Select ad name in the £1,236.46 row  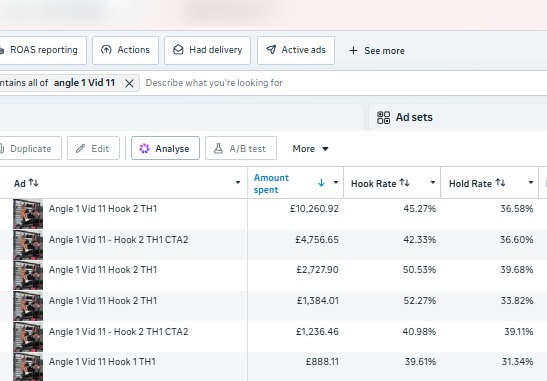pos(119,331)
